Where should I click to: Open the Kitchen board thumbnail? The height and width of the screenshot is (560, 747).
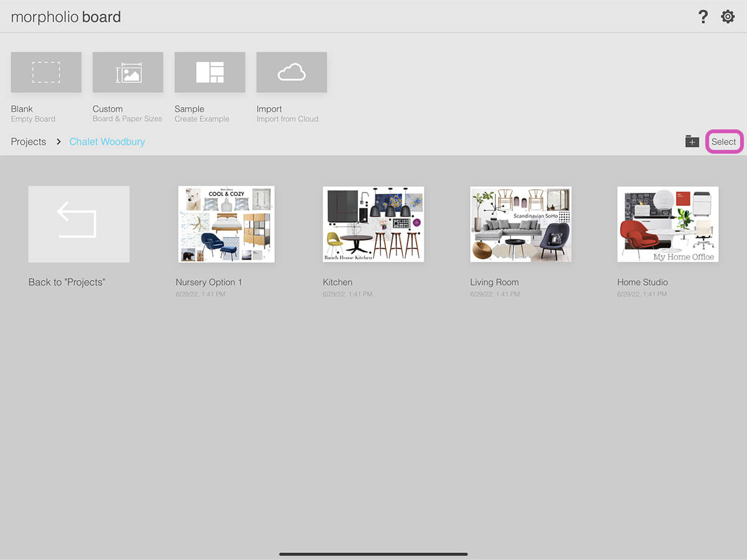(374, 224)
